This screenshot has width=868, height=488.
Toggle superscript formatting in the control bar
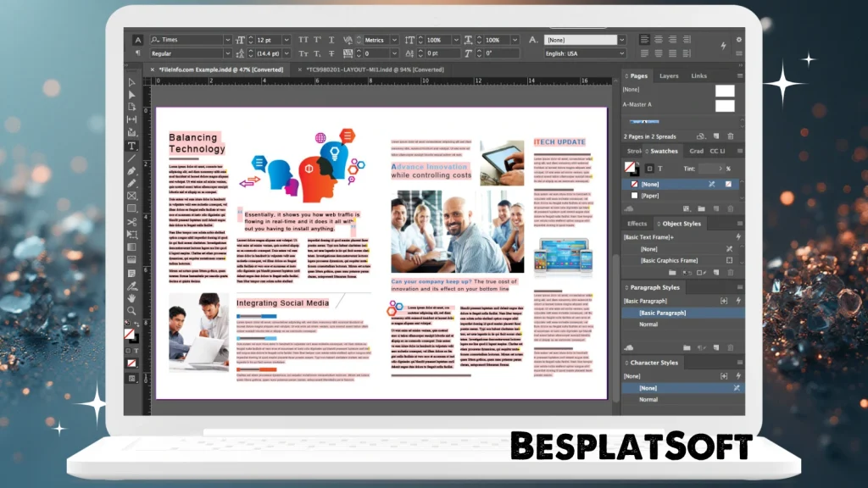(317, 40)
